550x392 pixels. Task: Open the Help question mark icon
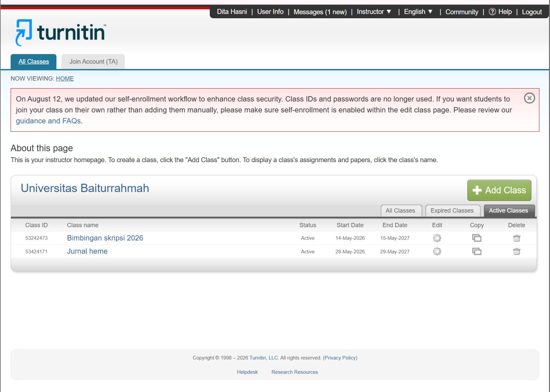[x=492, y=12]
